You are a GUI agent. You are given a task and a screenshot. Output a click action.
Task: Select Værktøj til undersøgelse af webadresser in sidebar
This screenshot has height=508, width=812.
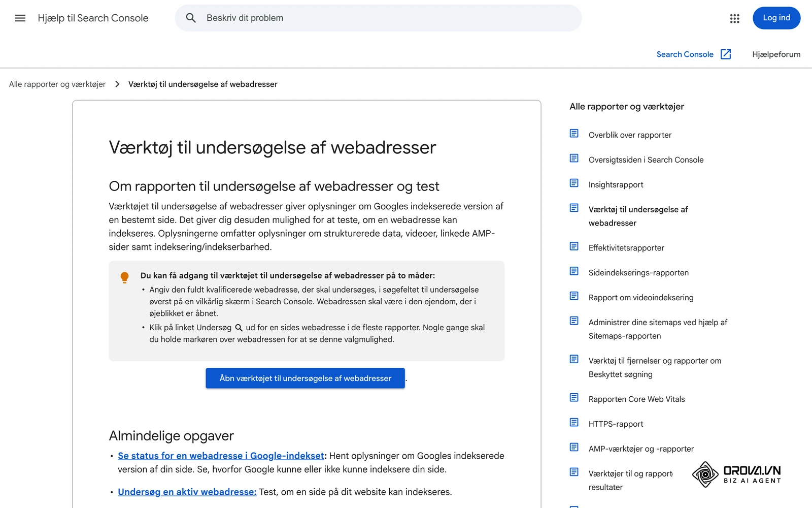pos(638,216)
